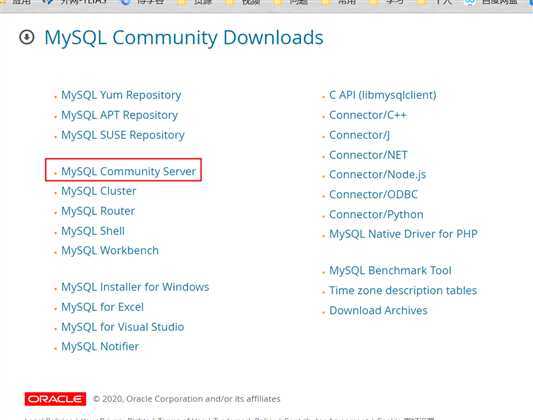
Task: Open the Connector/Python link
Action: 376,214
